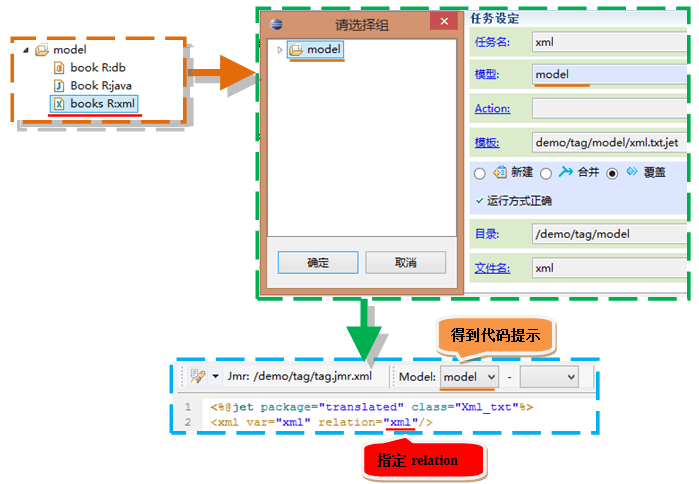Click the 模型 field containing model
This screenshot has height=484, width=699.
click(609, 74)
